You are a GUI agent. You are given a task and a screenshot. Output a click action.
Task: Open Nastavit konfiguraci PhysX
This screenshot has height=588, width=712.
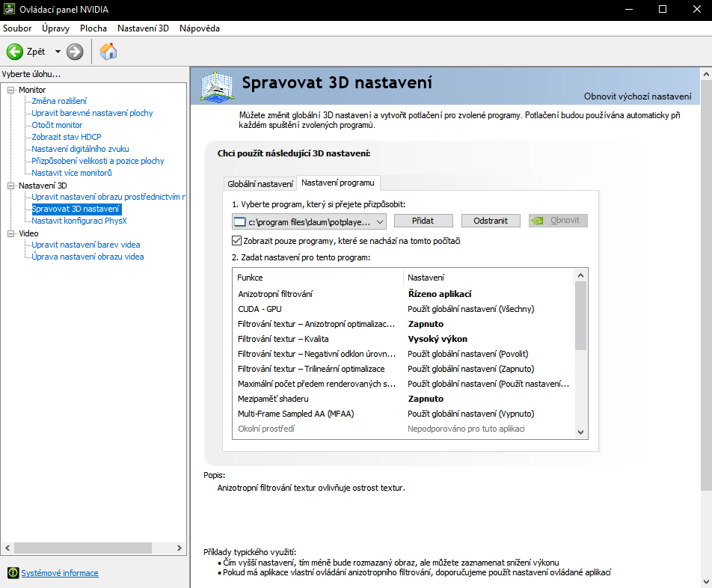tap(79, 221)
